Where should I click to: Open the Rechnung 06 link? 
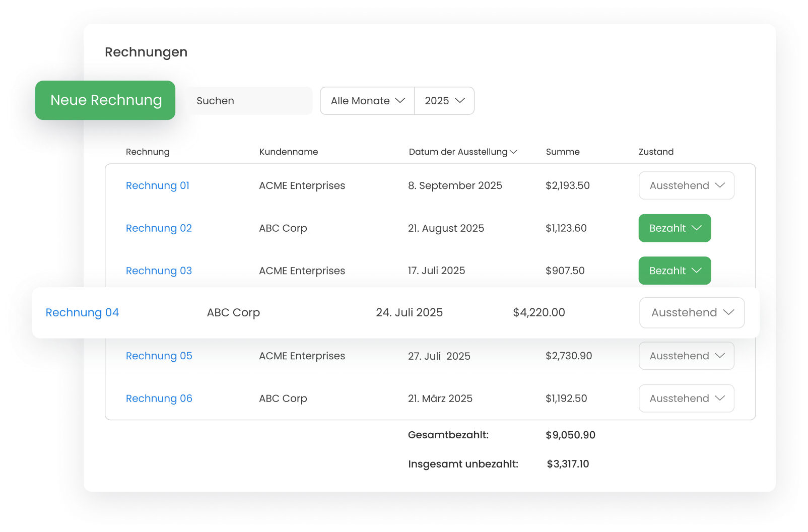click(x=159, y=398)
